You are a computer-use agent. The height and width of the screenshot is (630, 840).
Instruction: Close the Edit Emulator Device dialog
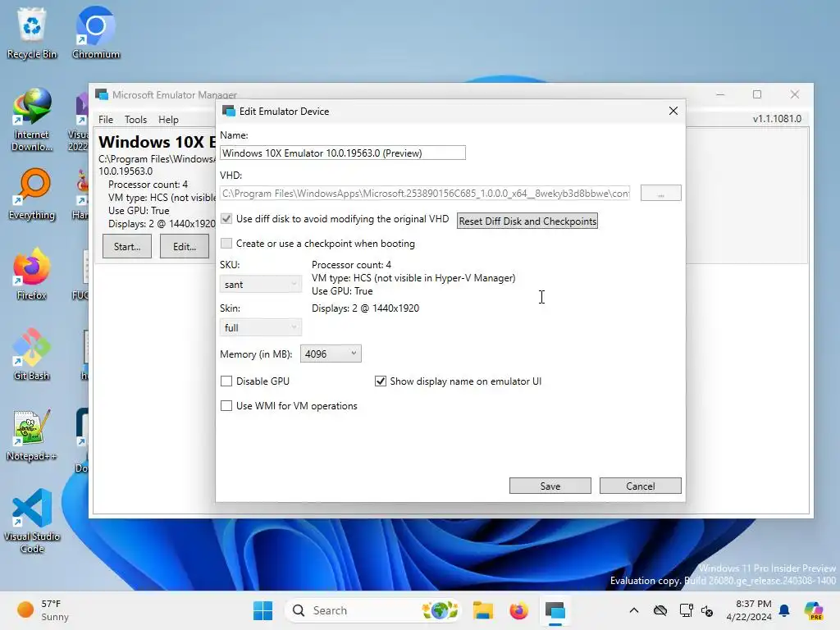tap(673, 111)
